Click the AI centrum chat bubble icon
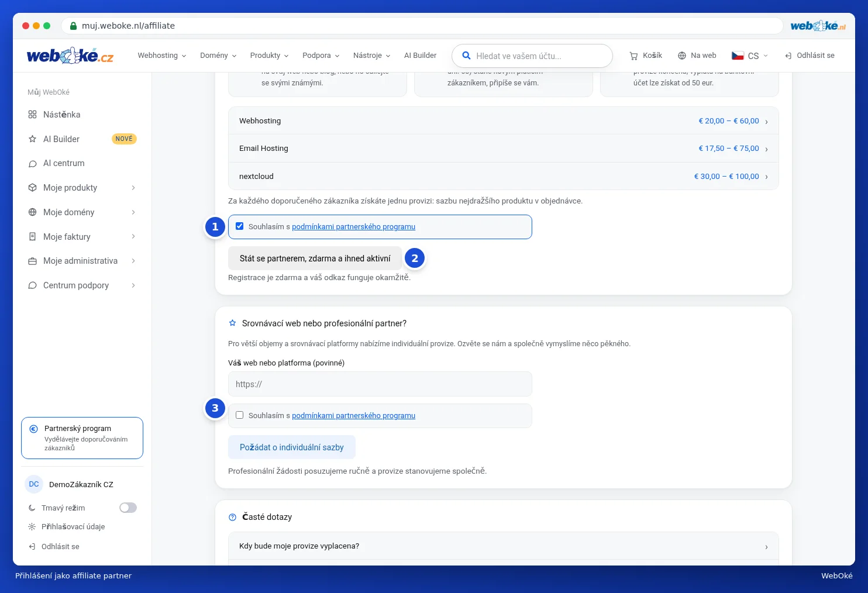868x593 pixels. pos(32,164)
